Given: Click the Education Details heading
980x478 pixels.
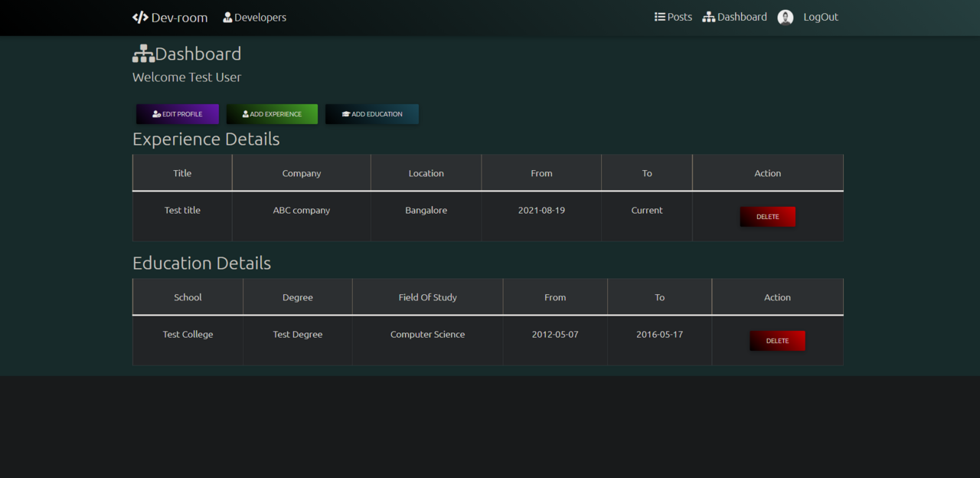Looking at the screenshot, I should pyautogui.click(x=201, y=263).
